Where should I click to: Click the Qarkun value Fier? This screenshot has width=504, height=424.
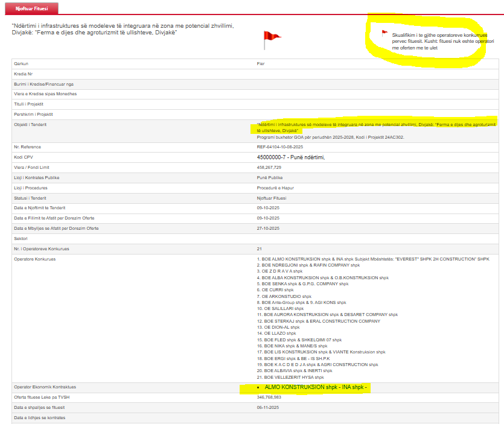pyautogui.click(x=261, y=63)
